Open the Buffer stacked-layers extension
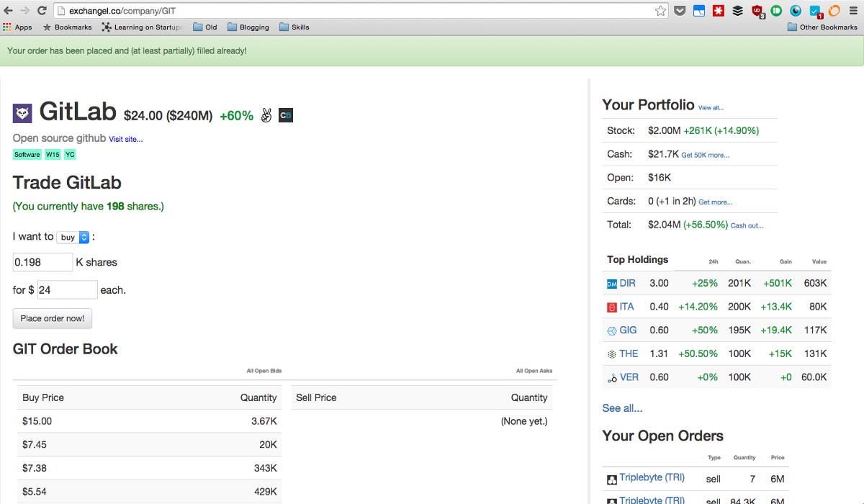This screenshot has height=504, width=864. [x=738, y=11]
